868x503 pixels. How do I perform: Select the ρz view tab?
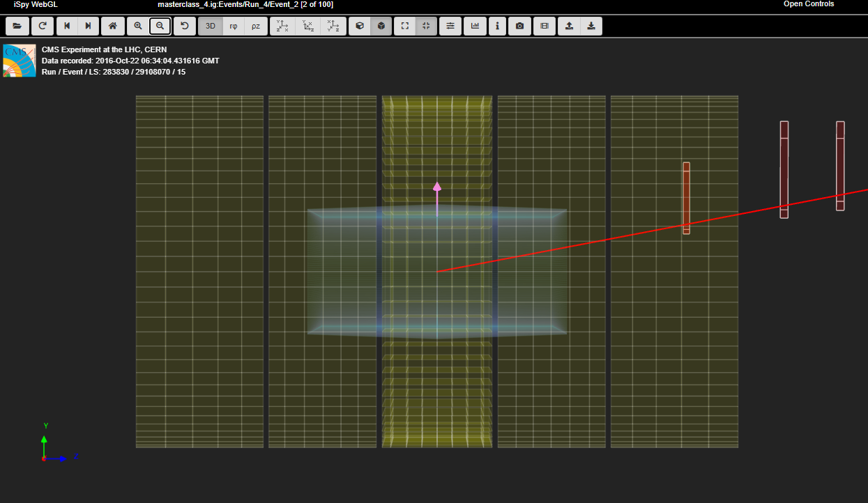[256, 26]
